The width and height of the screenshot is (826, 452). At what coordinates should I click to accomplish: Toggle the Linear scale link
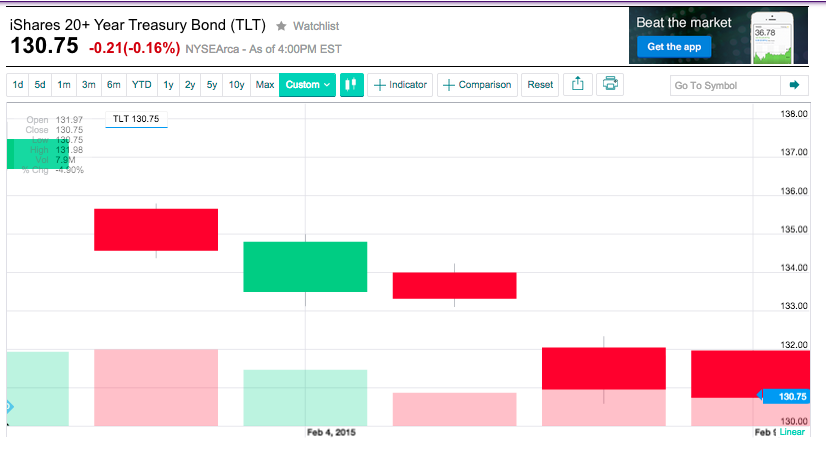click(x=792, y=432)
